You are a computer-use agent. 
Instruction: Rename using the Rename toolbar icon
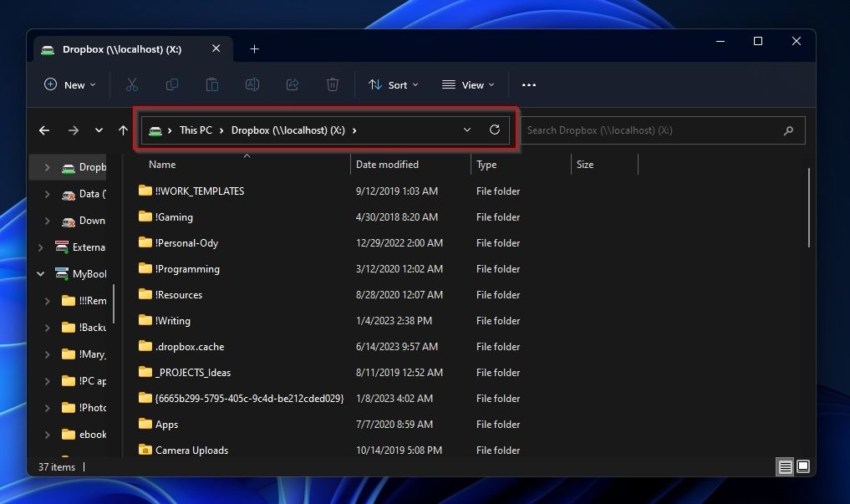coord(252,84)
